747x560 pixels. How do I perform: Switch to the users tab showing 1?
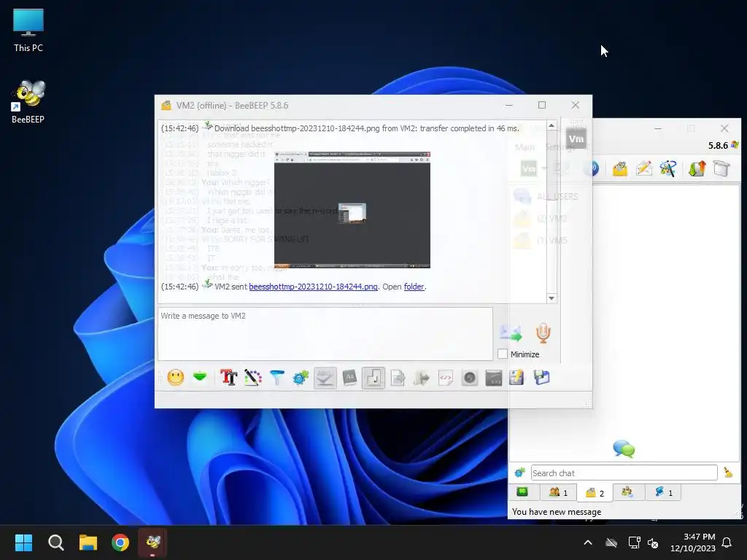click(558, 492)
